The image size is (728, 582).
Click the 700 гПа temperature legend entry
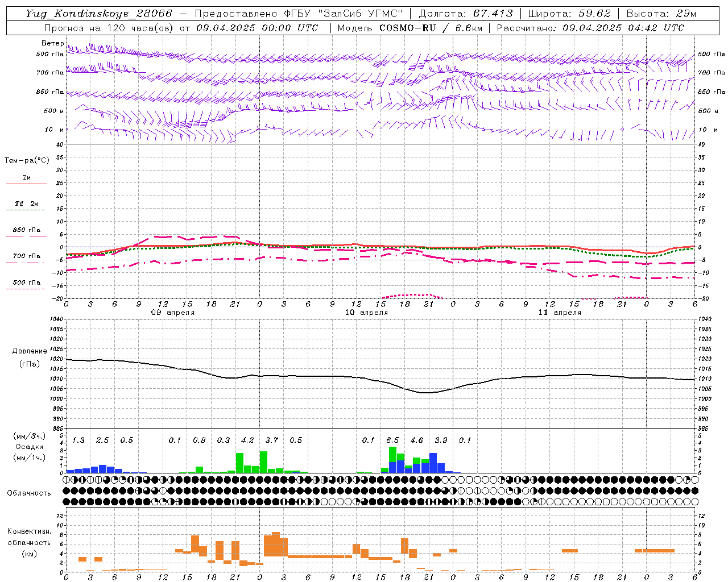[x=26, y=256]
